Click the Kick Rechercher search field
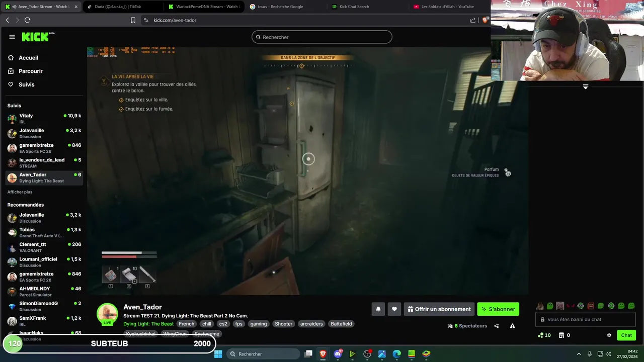This screenshot has width=644, height=362. (x=322, y=37)
